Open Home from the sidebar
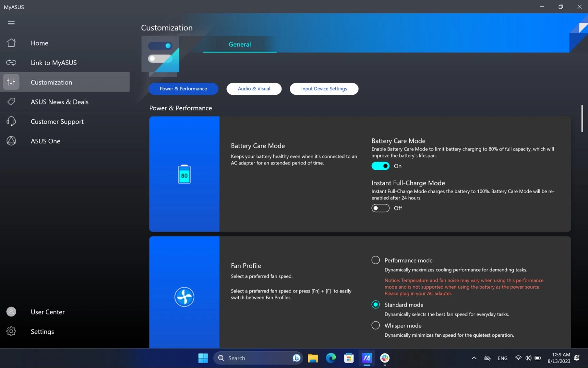Viewport: 588px width, 368px height. pyautogui.click(x=39, y=43)
